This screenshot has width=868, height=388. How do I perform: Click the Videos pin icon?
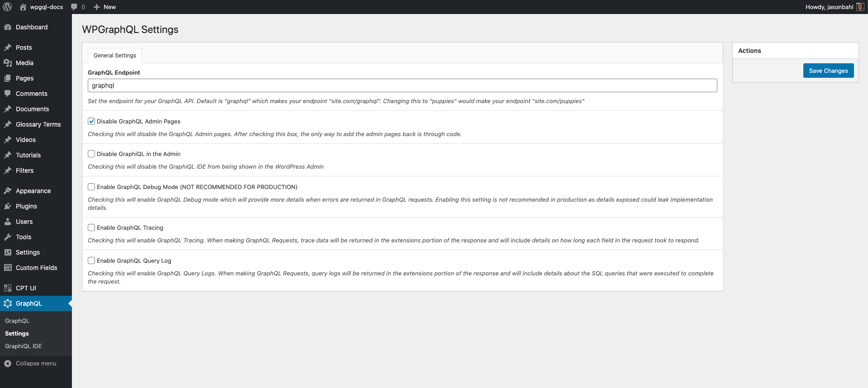pyautogui.click(x=8, y=140)
